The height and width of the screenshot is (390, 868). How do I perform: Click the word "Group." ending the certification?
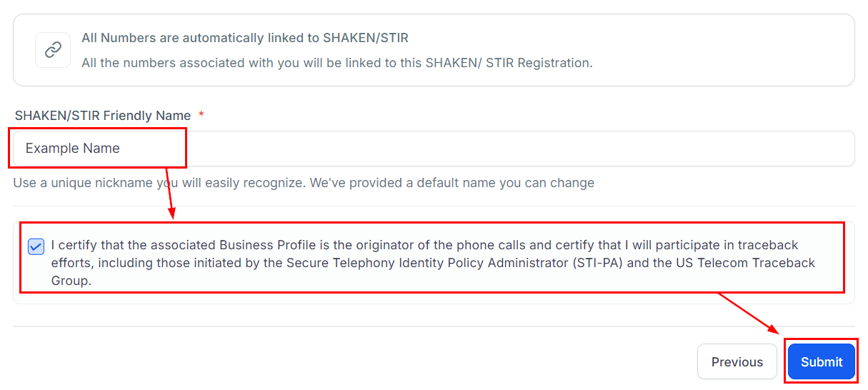coord(71,281)
